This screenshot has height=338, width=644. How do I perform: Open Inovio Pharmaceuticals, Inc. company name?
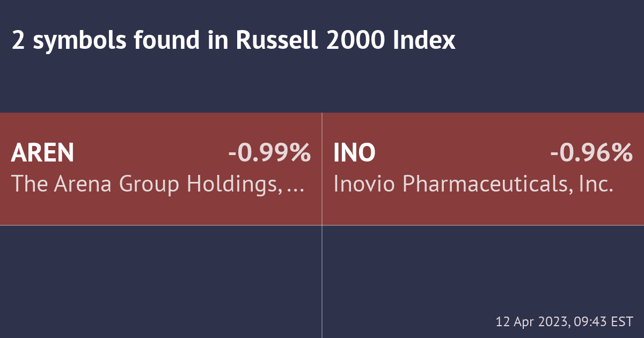(473, 184)
